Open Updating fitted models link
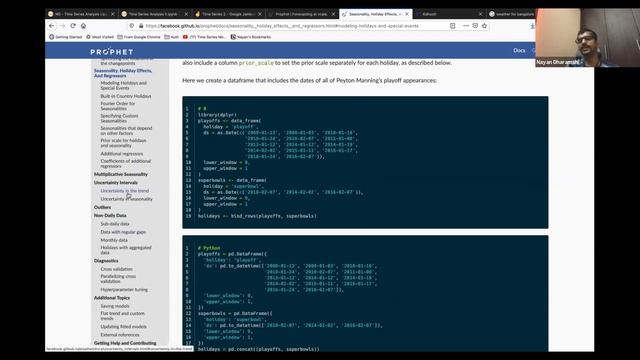 (123, 327)
